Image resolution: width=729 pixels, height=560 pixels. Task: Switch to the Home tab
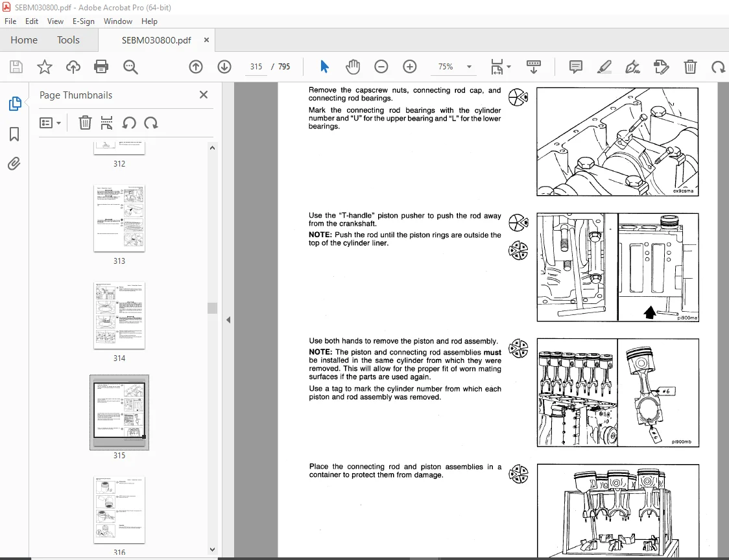point(24,40)
